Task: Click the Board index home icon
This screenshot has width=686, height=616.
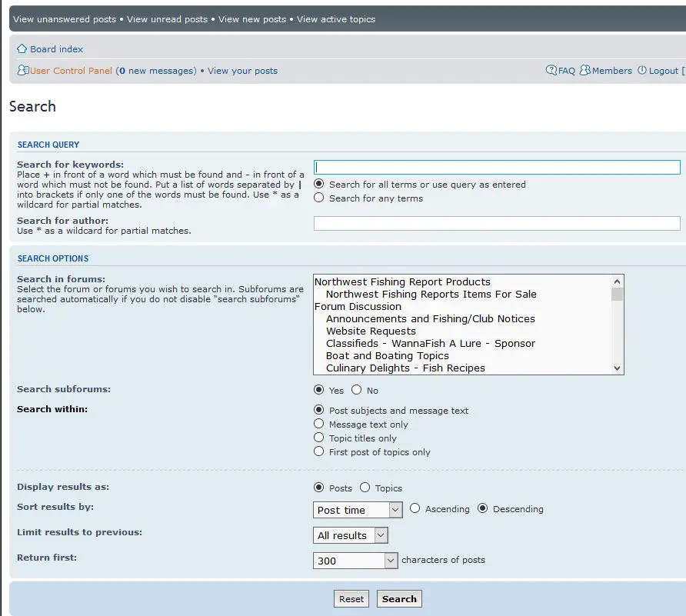Action: [22, 49]
